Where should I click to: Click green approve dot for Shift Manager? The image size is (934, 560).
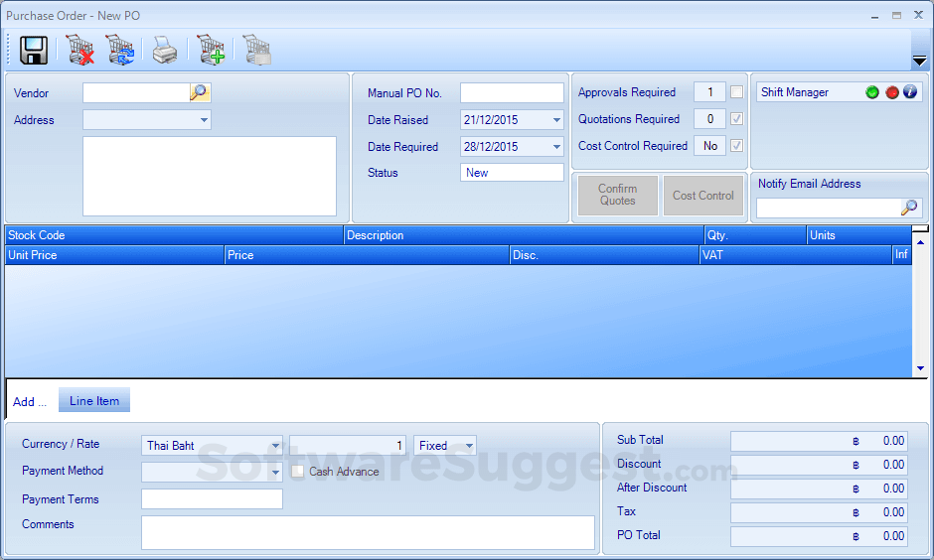tap(872, 92)
